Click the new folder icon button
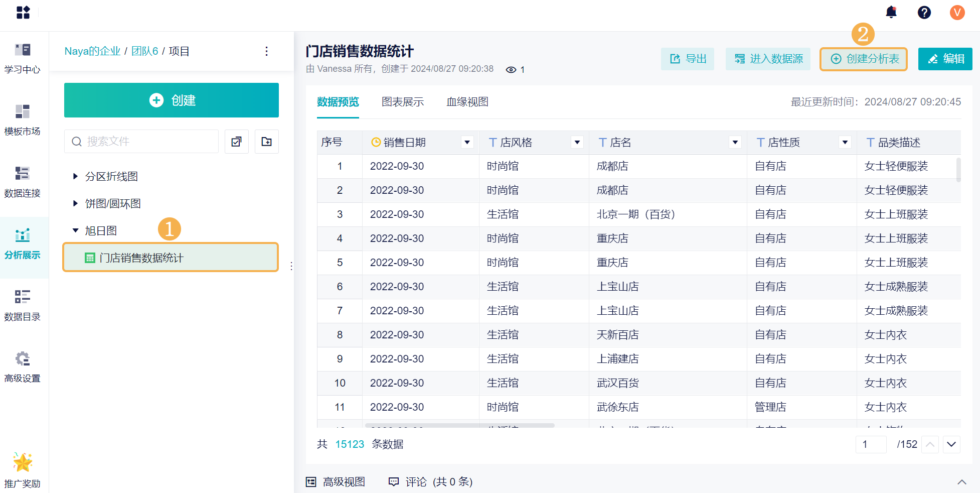980x493 pixels. tap(267, 142)
